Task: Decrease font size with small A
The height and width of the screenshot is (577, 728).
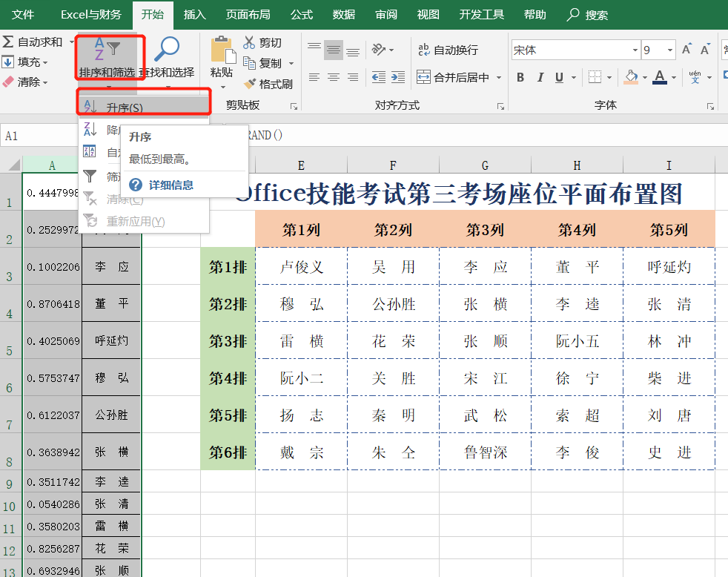Action: pos(705,50)
